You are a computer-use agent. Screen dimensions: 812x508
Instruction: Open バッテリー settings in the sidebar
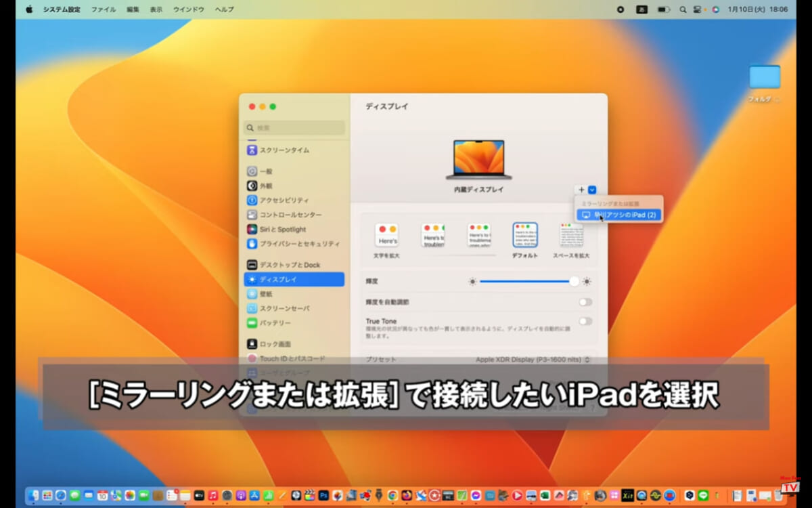click(x=294, y=323)
